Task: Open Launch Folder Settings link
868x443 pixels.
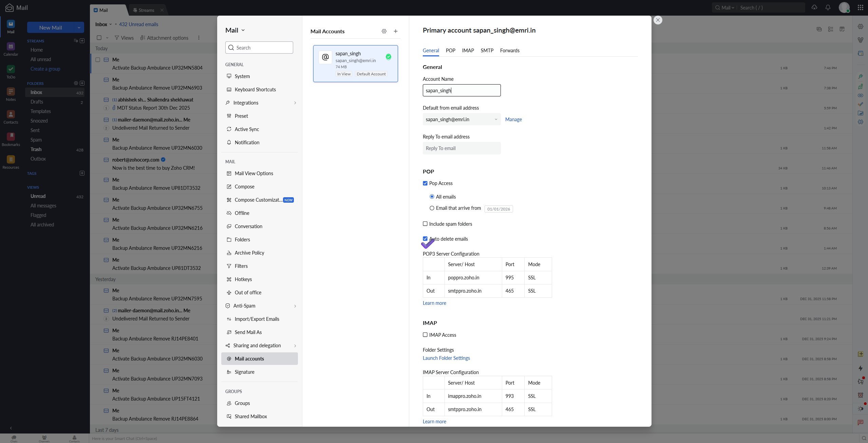Action: [x=446, y=358]
